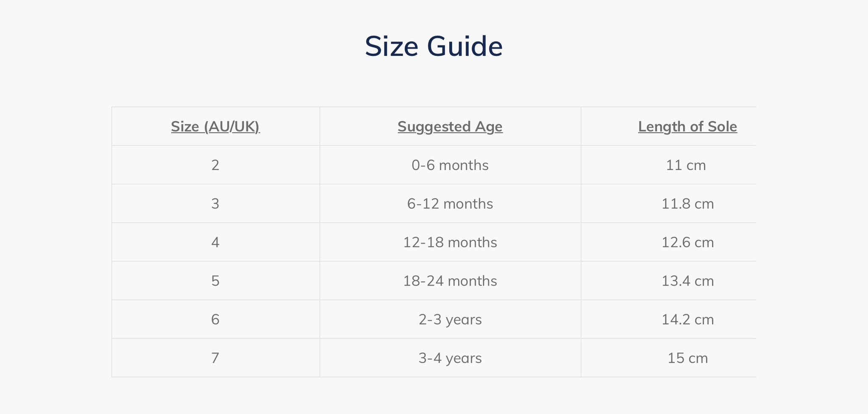Viewport: 868px width, 414px height.
Task: Click the 3-4 years cell
Action: click(450, 358)
